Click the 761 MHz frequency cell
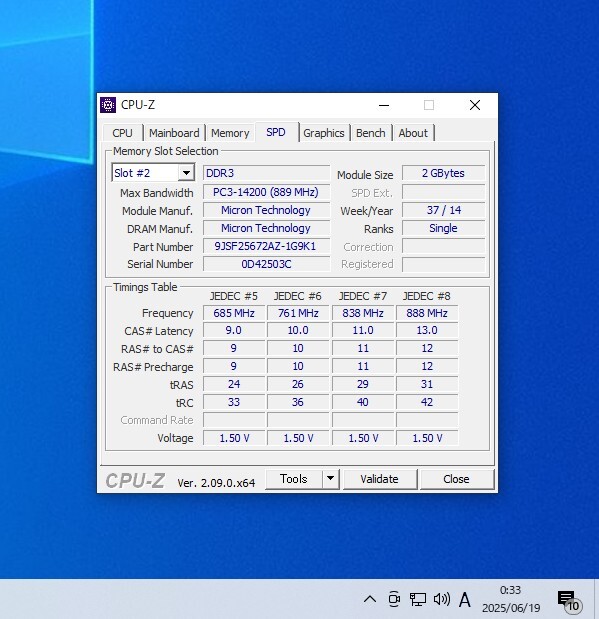599x619 pixels. [298, 313]
